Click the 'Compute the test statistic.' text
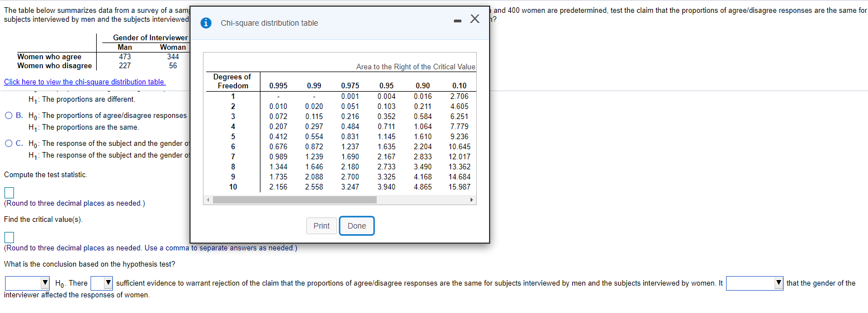This screenshot has width=868, height=313. tap(45, 174)
